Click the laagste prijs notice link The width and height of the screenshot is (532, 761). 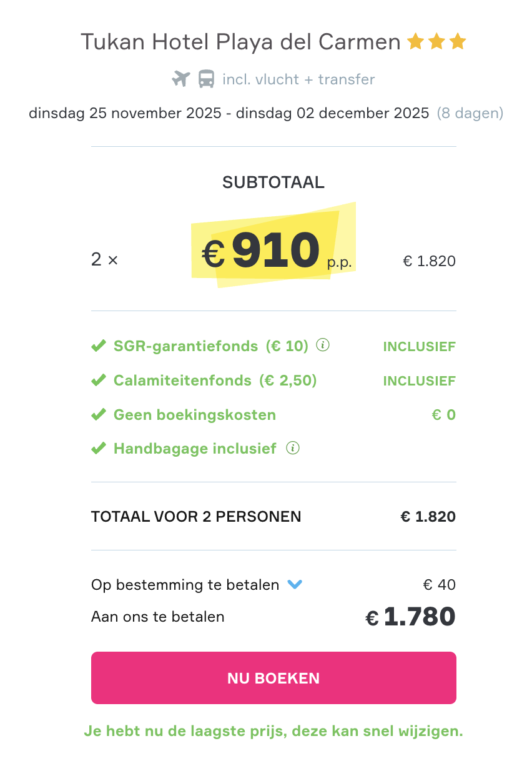tap(273, 731)
